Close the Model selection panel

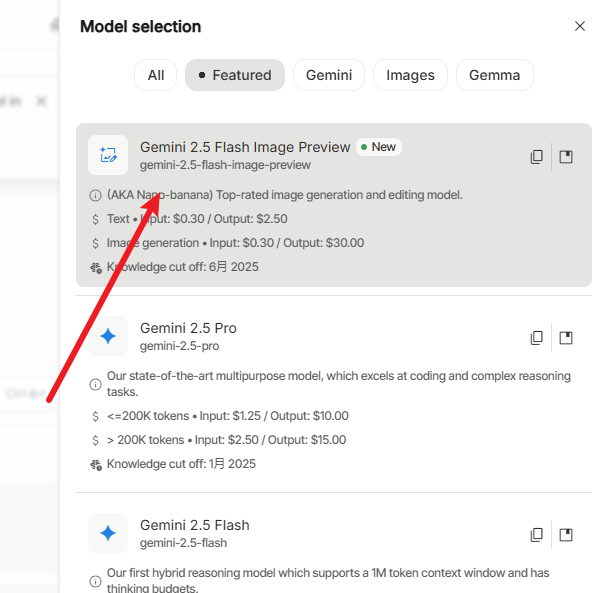tap(580, 26)
